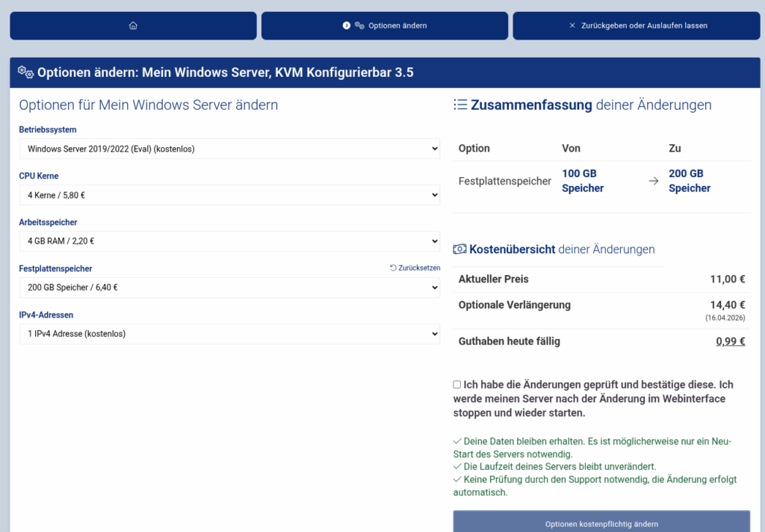The image size is (765, 532).
Task: Click the underlined 0,99 € amount
Action: pyautogui.click(x=731, y=341)
